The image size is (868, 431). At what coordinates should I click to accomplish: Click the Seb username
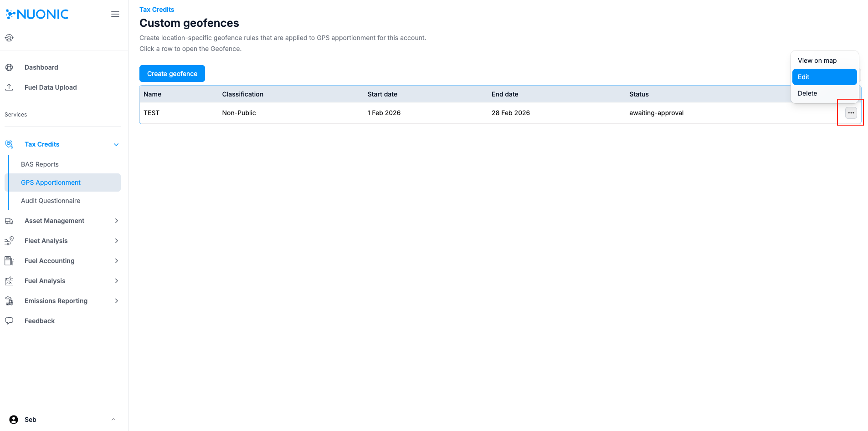pos(31,420)
